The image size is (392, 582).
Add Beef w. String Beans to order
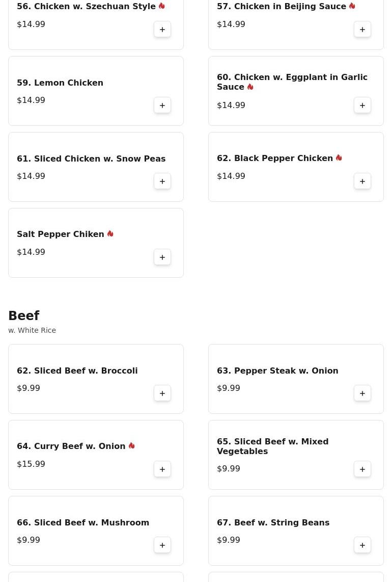coord(362,545)
